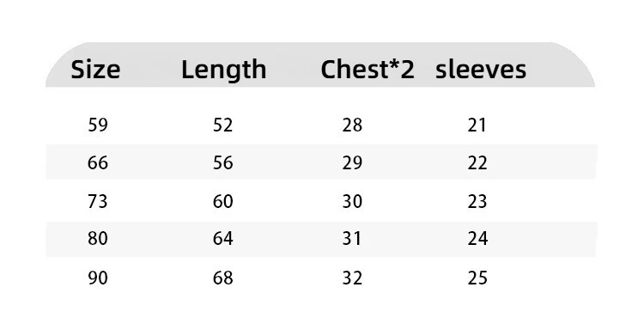This screenshot has height=324, width=644.
Task: Select size value 73
Action: click(98, 201)
